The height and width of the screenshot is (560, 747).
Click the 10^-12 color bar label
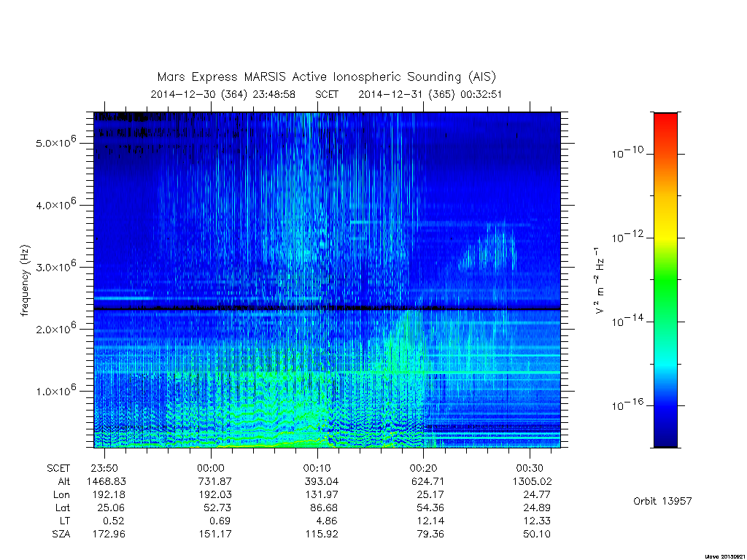pyautogui.click(x=627, y=237)
